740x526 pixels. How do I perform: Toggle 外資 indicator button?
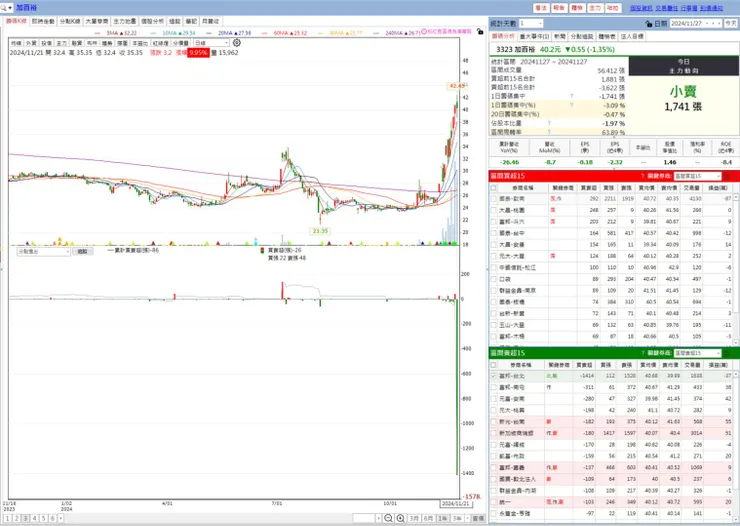[x=32, y=43]
